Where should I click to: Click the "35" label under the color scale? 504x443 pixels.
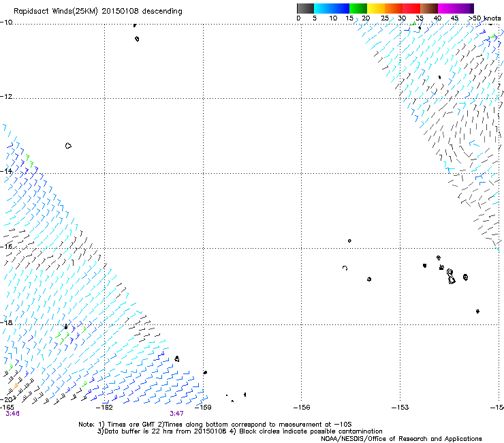(x=420, y=18)
